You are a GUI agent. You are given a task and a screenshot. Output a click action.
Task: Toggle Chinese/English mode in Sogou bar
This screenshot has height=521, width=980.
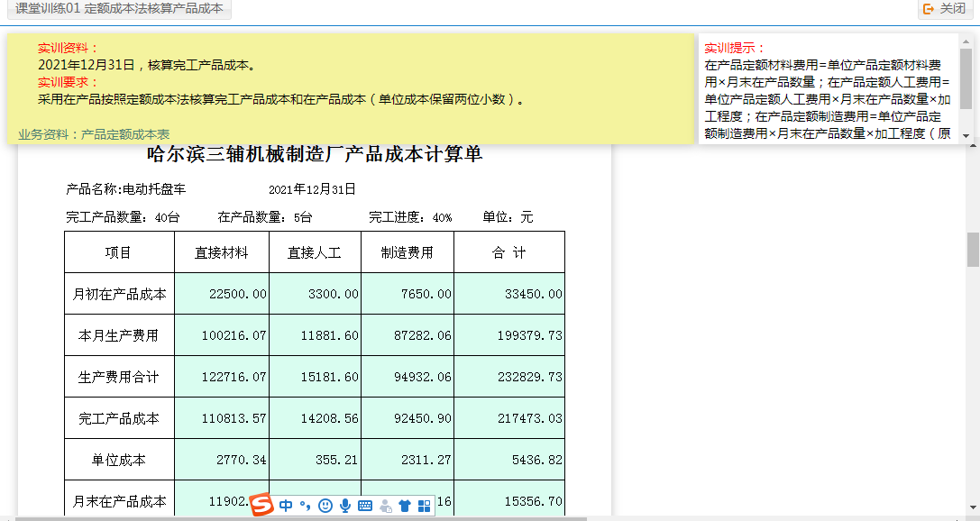pos(287,506)
